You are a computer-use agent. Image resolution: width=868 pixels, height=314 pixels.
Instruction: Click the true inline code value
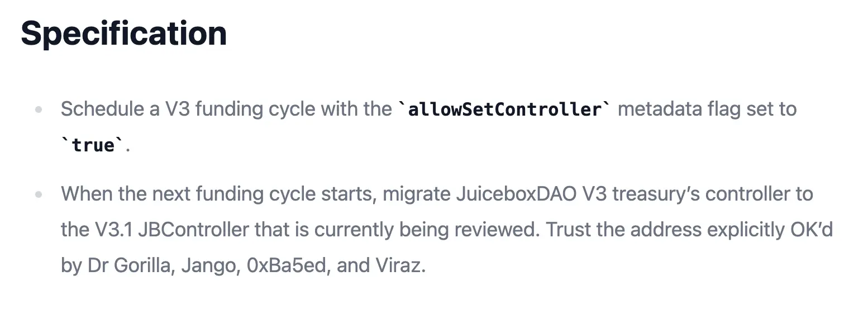tap(93, 145)
